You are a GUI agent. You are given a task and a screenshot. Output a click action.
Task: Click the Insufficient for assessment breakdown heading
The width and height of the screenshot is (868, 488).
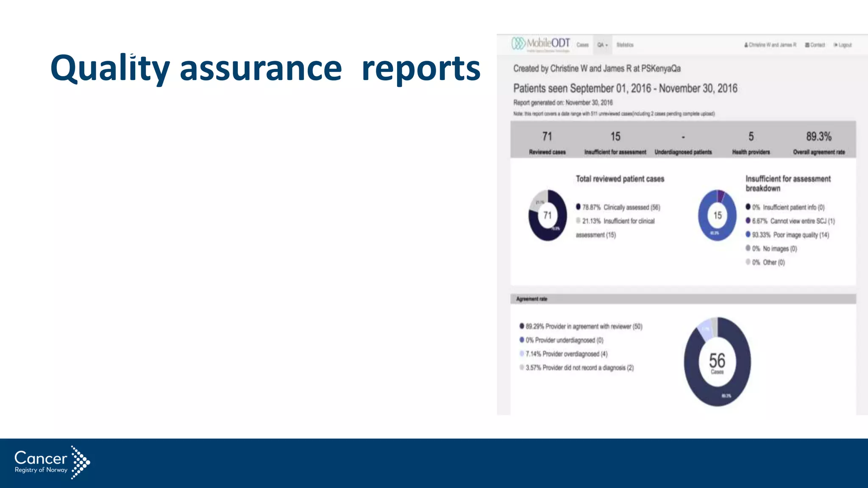788,183
